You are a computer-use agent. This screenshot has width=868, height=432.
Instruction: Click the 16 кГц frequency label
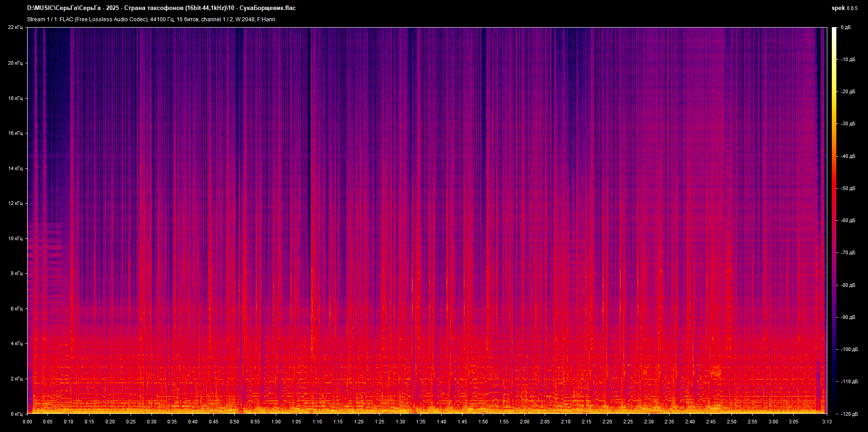coord(15,133)
